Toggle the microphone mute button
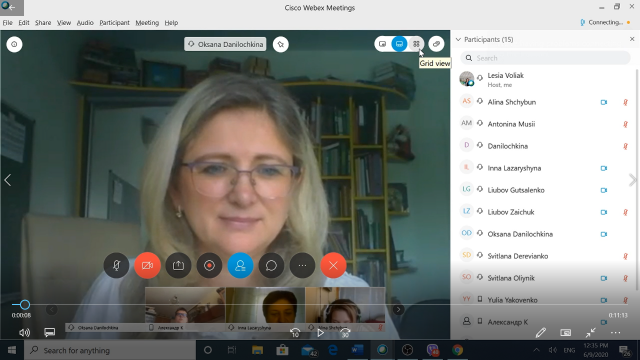The image size is (640, 360). pyautogui.click(x=116, y=265)
